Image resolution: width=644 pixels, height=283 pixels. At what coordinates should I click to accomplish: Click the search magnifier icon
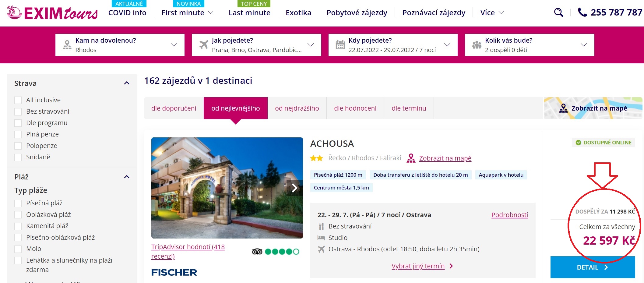click(558, 12)
